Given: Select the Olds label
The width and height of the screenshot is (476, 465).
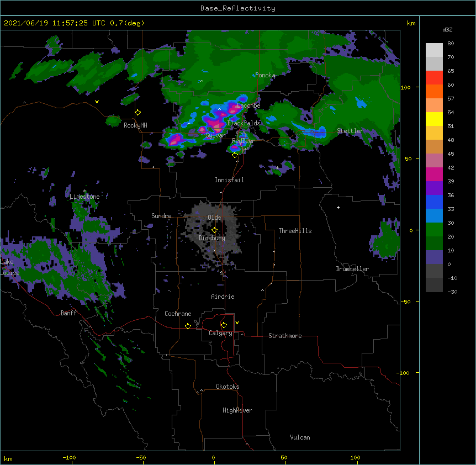Looking at the screenshot, I should coord(214,218).
